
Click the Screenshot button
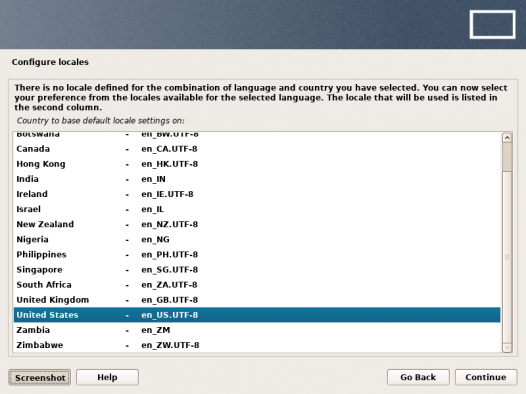click(x=40, y=378)
